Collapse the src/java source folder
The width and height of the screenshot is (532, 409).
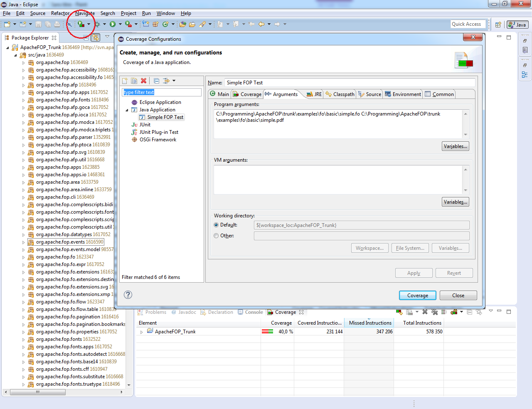16,55
